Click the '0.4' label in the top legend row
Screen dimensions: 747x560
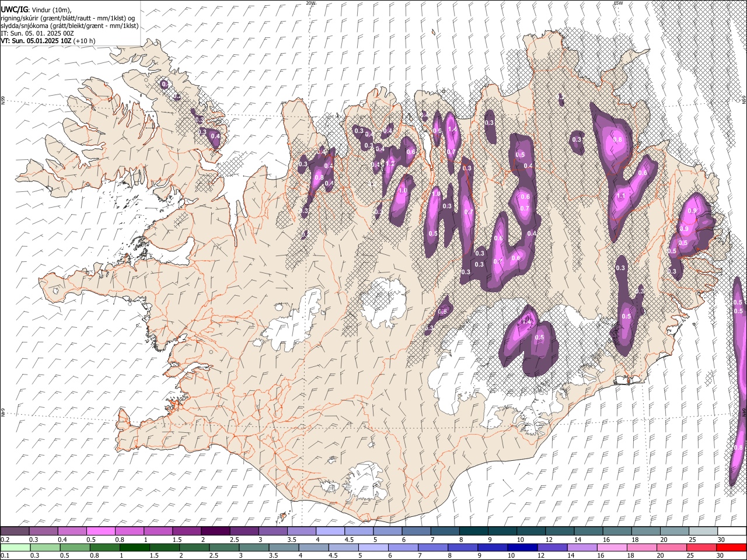coord(62,540)
